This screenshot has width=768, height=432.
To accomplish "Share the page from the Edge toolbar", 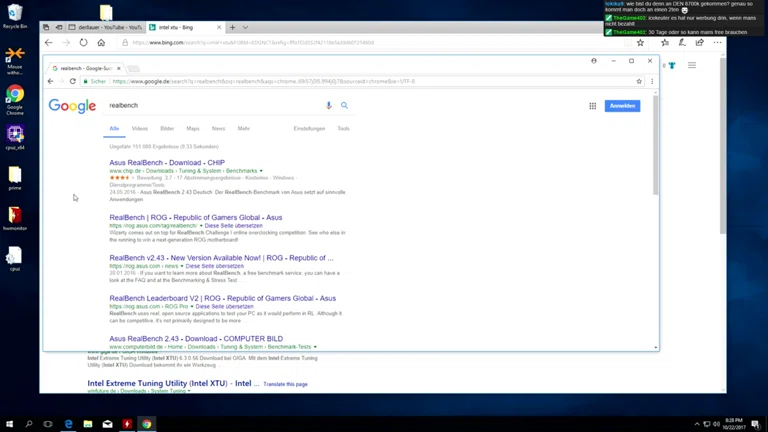I will point(699,43).
